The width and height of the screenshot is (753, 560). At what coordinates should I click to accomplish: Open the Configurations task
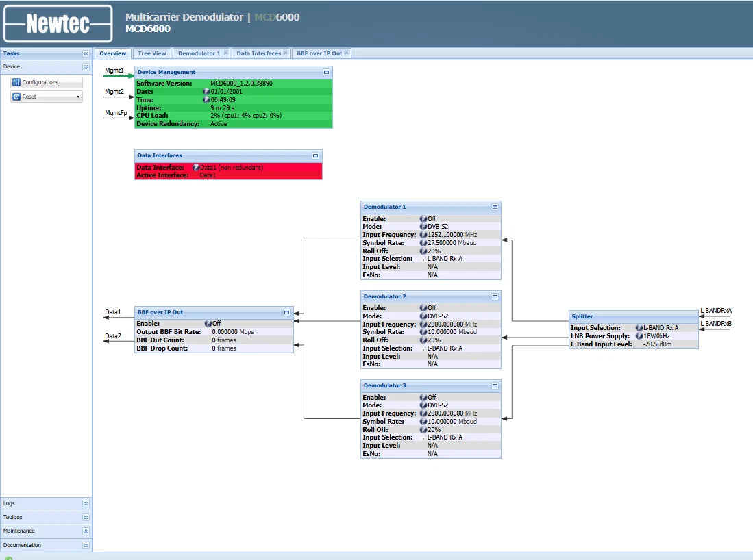[47, 82]
